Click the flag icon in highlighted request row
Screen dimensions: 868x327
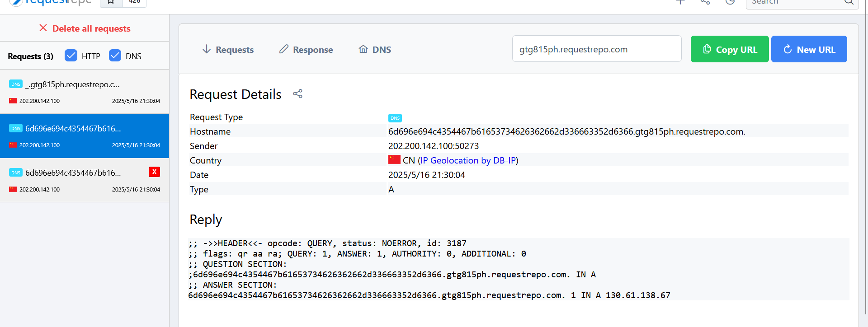[x=13, y=145]
